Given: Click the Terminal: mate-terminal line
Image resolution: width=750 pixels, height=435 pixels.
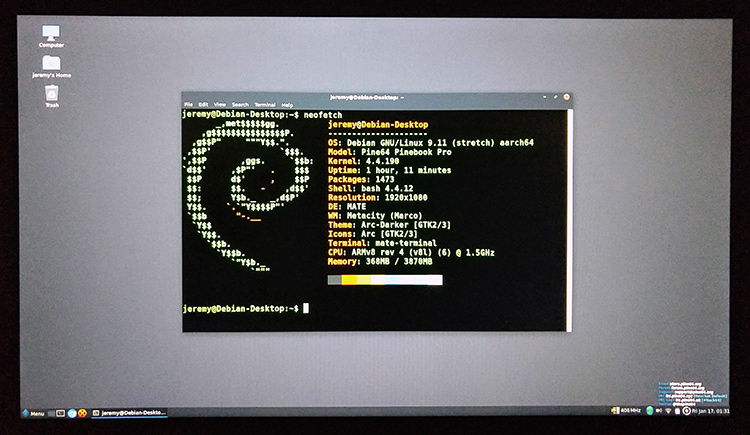Looking at the screenshot, I should point(382,243).
